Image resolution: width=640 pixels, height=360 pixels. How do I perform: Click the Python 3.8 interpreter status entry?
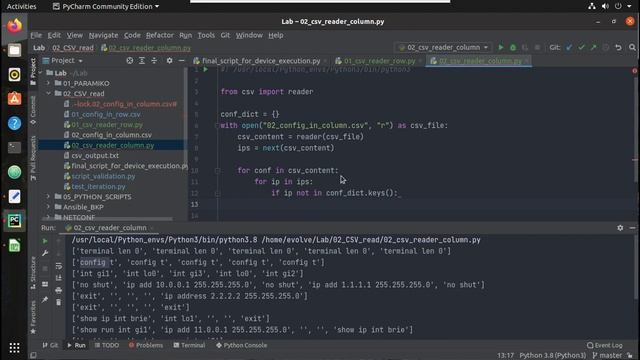tap(552, 356)
